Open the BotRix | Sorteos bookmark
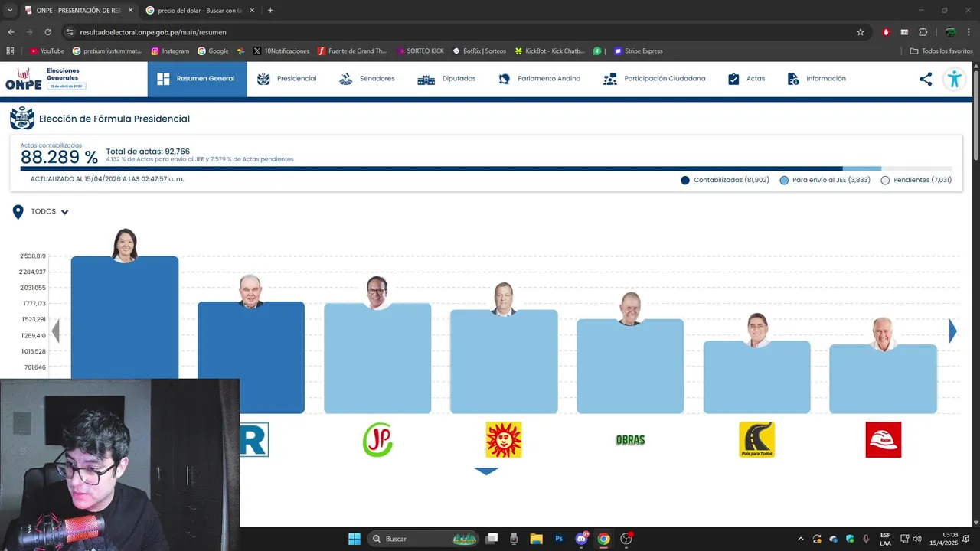The width and height of the screenshot is (980, 551). coord(479,51)
